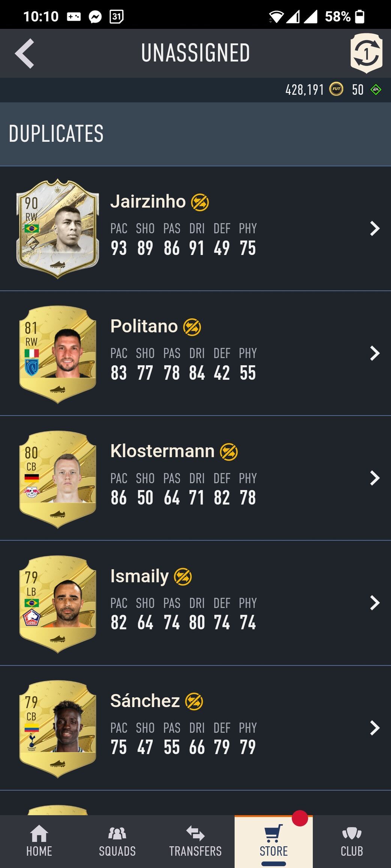Tap the FUT coins icon

pos(336,89)
